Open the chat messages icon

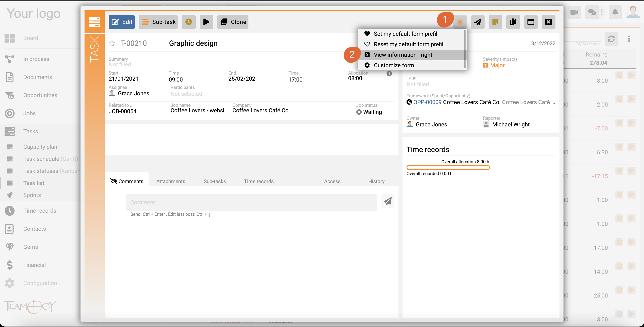click(x=592, y=12)
